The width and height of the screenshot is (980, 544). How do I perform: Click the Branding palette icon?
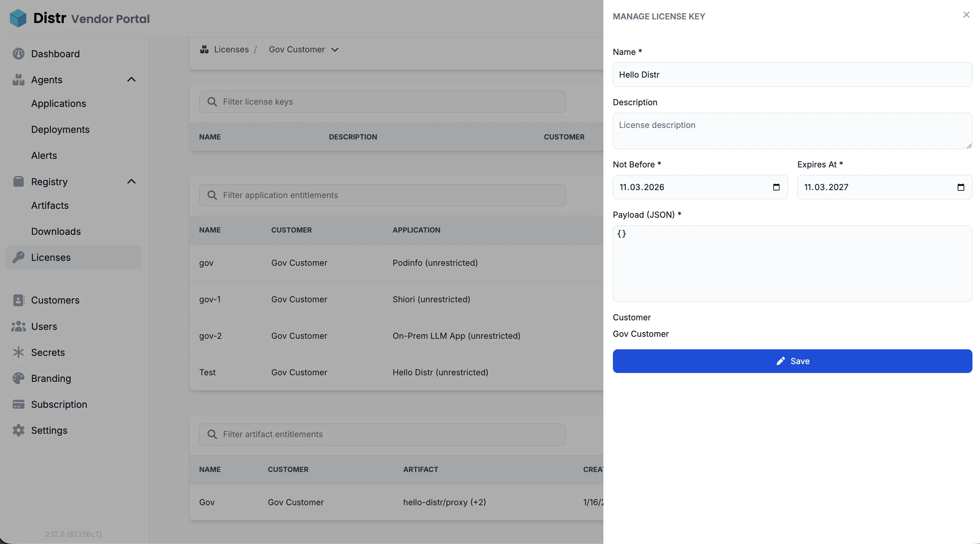(x=18, y=378)
